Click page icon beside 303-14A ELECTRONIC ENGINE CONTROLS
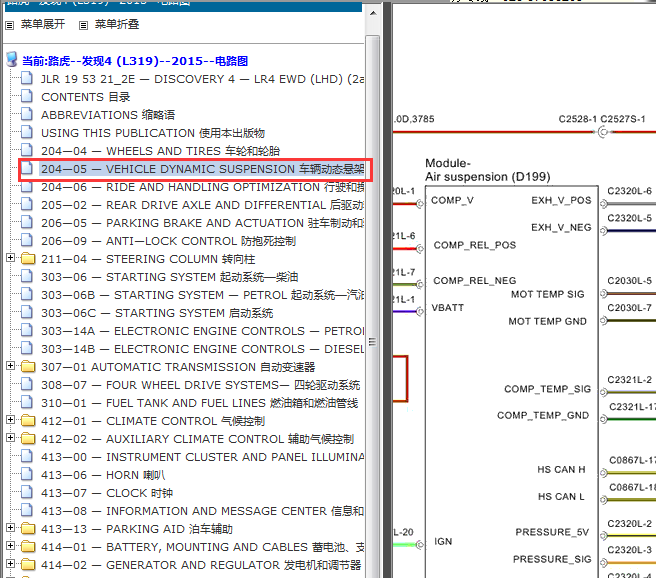 click(27, 330)
